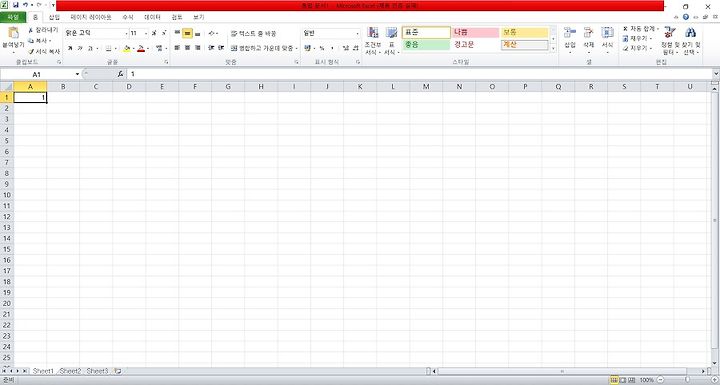This screenshot has height=385, width=720.
Task: Click AutoSum (자동 합계)
Action: tap(641, 29)
